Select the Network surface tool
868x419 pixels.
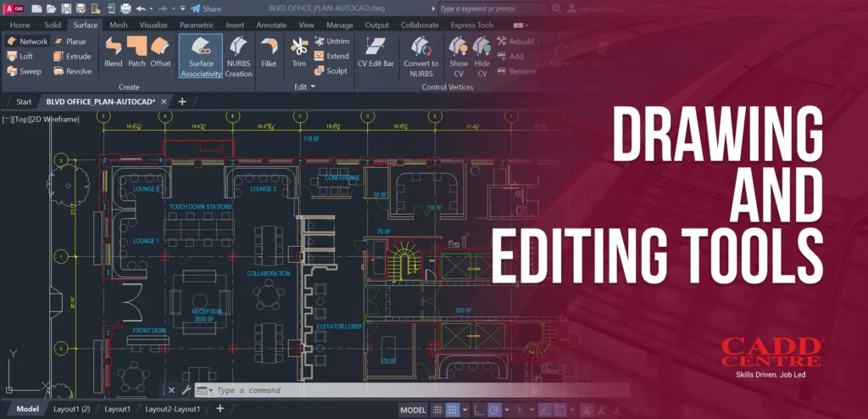27,41
